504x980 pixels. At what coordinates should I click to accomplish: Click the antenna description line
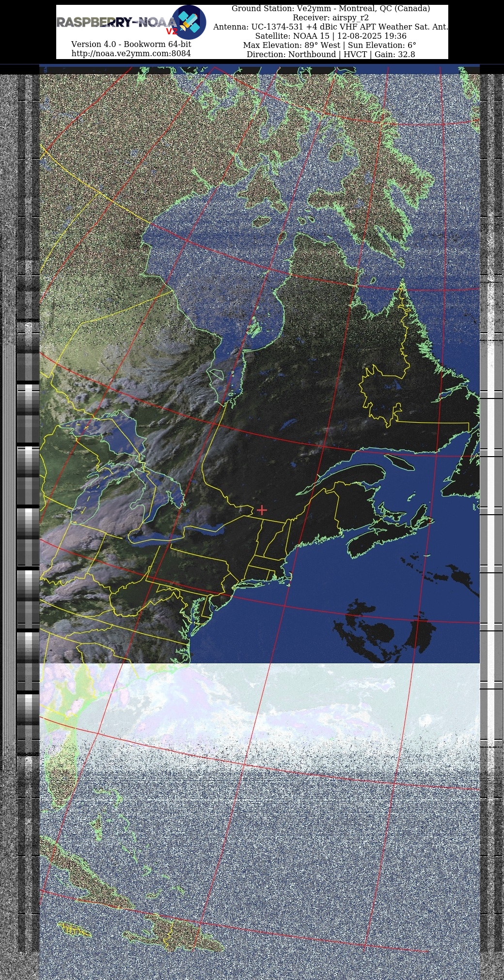coord(331,27)
